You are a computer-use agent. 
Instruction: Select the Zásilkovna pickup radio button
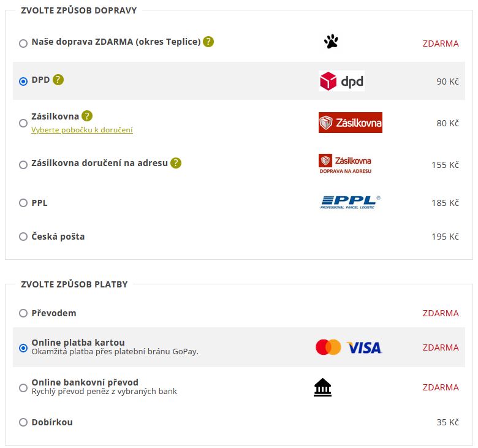click(23, 123)
